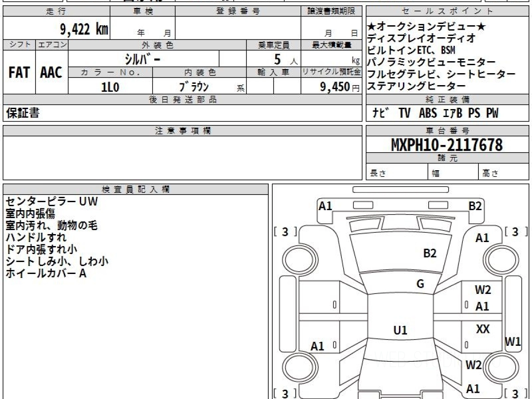Select the seating capacity value 5 人

[x=286, y=59]
